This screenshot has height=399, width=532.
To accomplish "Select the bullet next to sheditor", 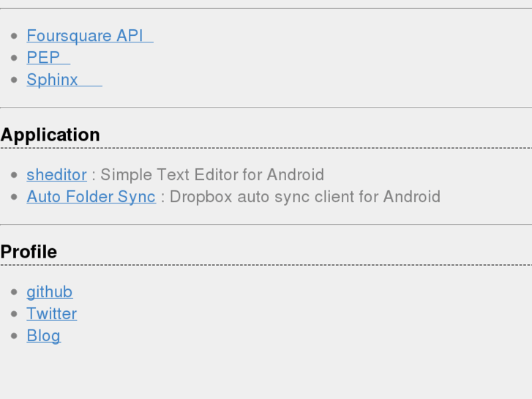I will coord(15,176).
